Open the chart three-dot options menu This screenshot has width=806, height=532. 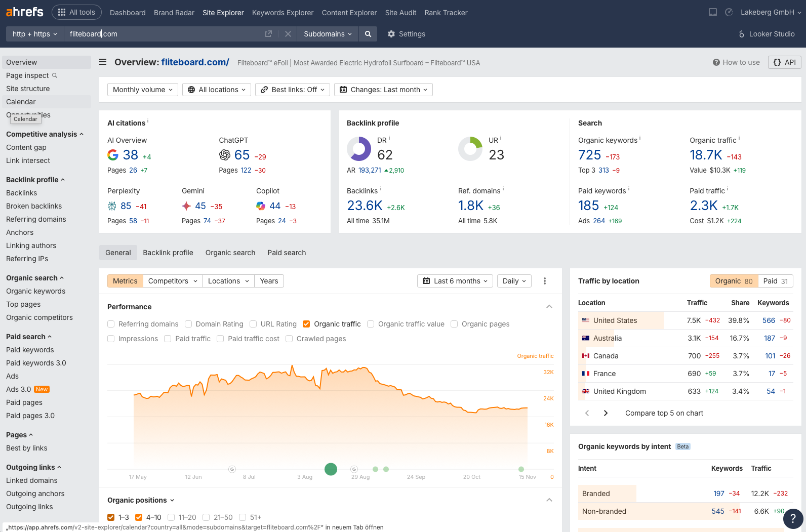tap(545, 281)
